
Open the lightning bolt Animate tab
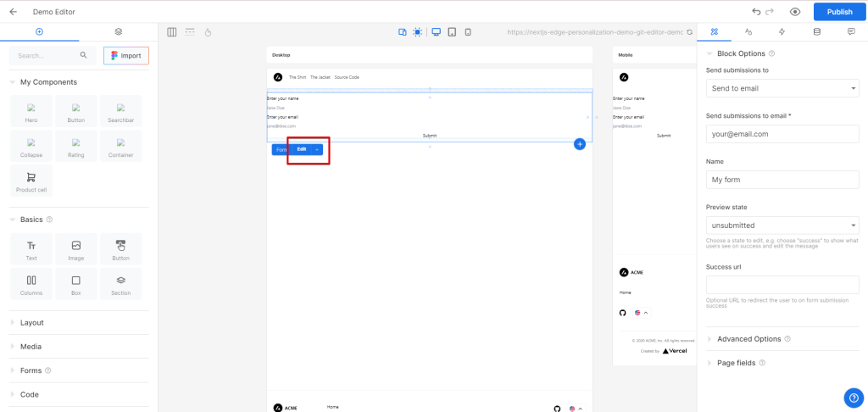(782, 32)
